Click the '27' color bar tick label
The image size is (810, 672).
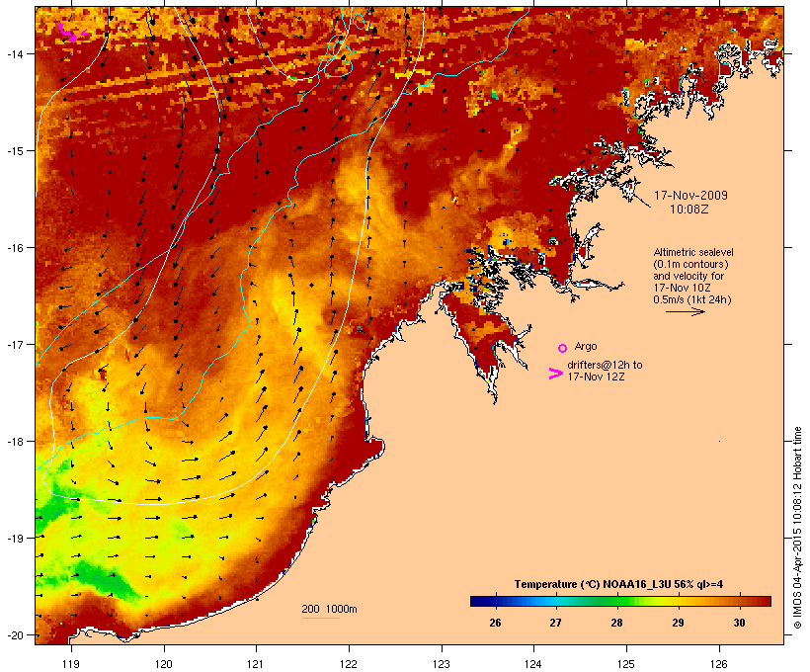coord(555,623)
